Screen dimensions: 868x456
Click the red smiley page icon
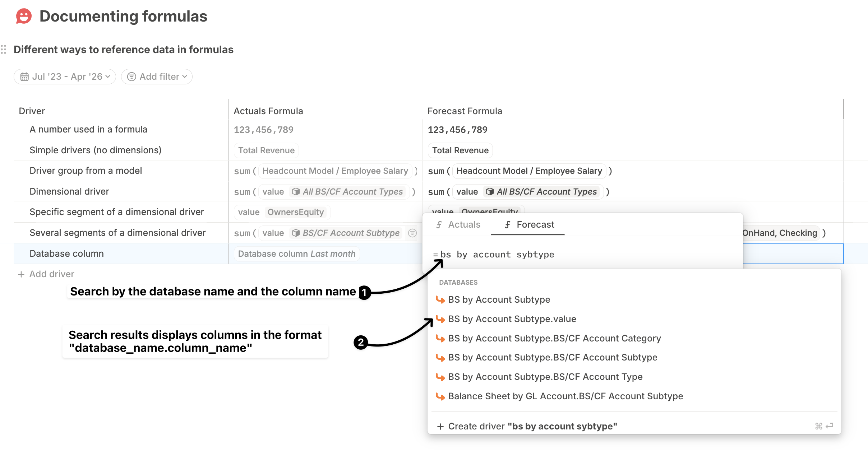(x=24, y=17)
